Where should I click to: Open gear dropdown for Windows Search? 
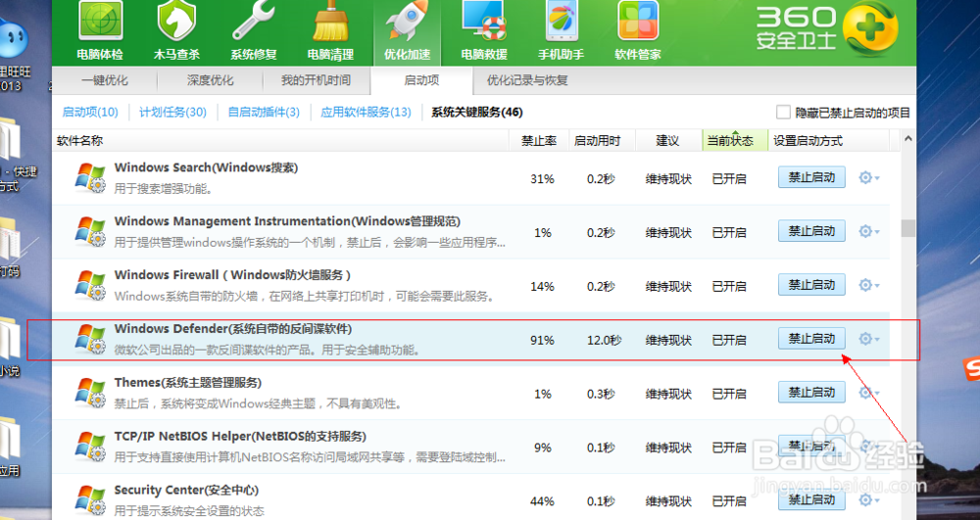coord(868,178)
